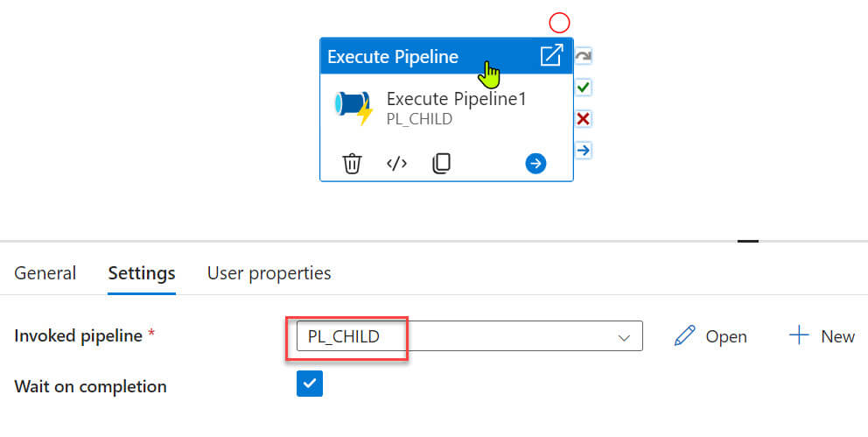Expand the Invoked pipeline dropdown

pyautogui.click(x=624, y=337)
